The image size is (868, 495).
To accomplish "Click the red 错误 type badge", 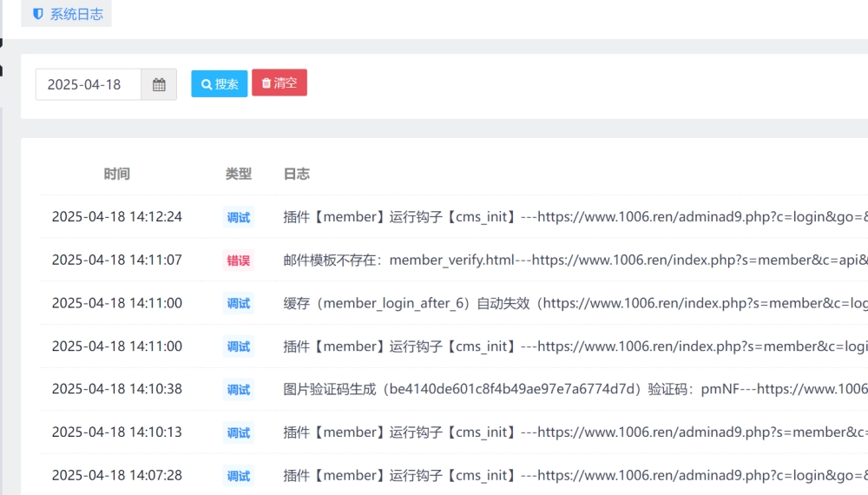I will tap(239, 261).
